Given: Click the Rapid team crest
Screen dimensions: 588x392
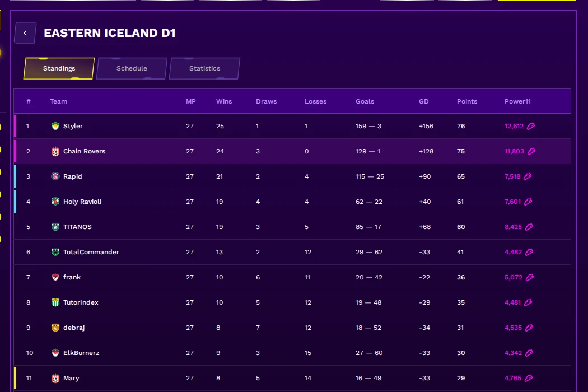Looking at the screenshot, I should [55, 176].
